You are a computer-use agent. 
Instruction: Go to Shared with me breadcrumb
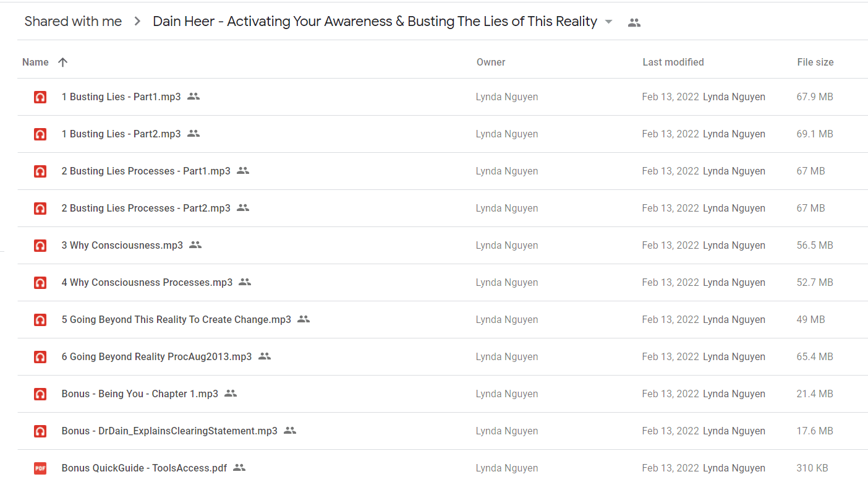(73, 22)
